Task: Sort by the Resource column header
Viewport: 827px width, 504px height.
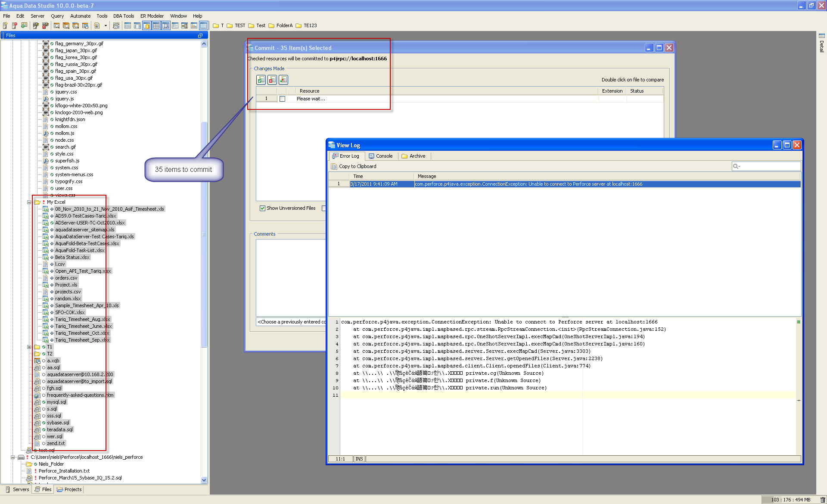Action: [x=447, y=91]
